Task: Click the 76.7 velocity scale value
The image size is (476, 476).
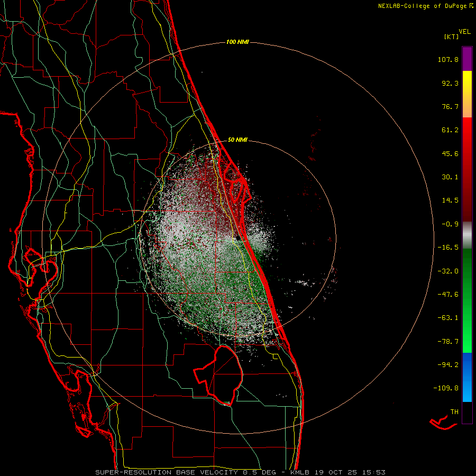Action: click(x=450, y=106)
